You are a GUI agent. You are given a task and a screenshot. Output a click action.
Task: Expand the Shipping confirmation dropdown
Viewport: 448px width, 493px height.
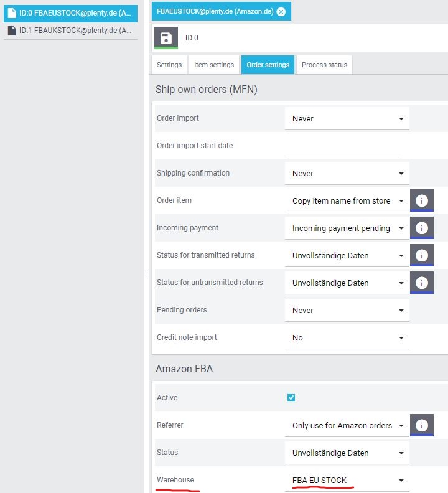(x=347, y=174)
